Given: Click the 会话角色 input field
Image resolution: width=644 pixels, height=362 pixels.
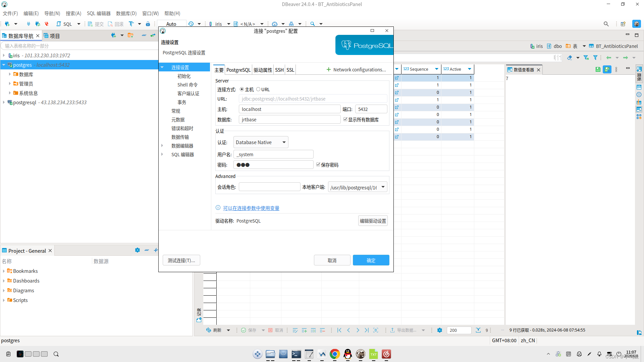Looking at the screenshot, I should click(269, 187).
